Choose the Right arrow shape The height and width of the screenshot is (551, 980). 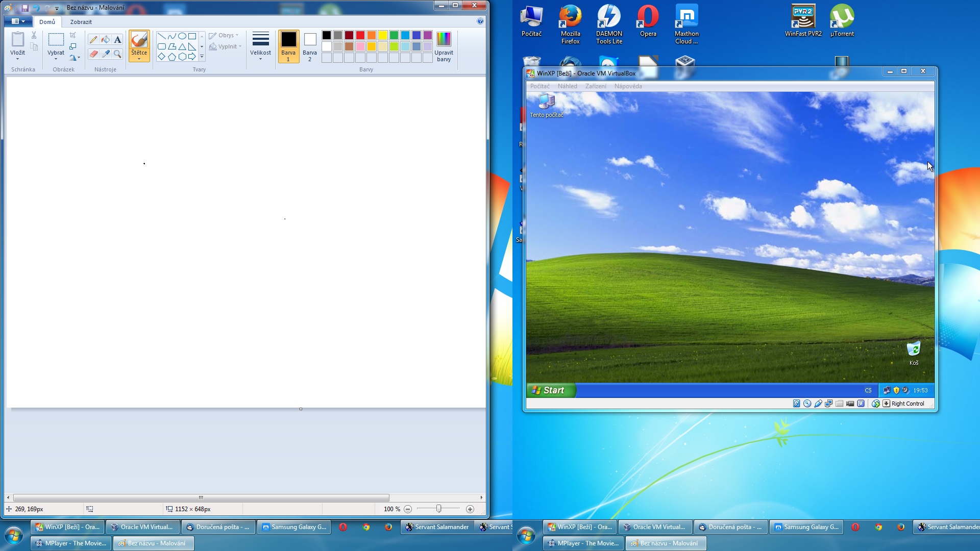pos(192,57)
